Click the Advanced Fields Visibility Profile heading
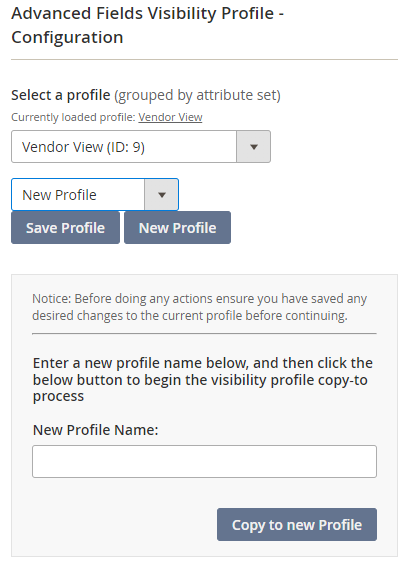 click(147, 25)
